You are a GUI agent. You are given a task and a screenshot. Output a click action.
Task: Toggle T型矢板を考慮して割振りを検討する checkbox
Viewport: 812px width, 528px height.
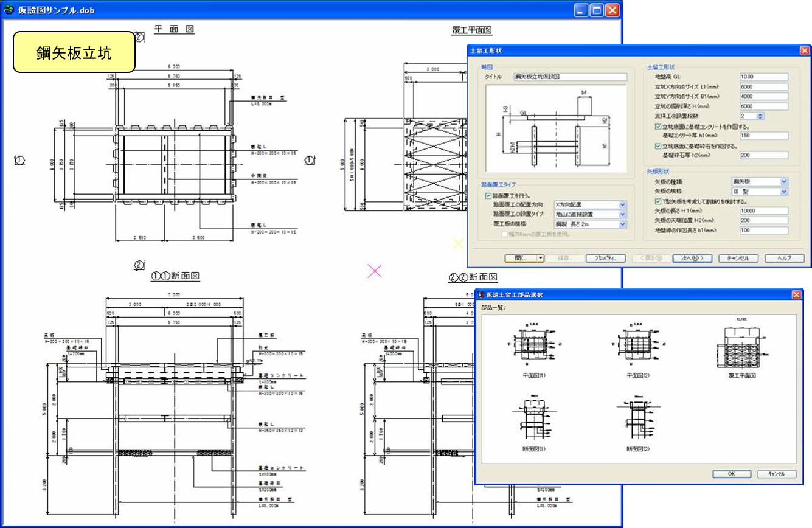[x=658, y=201]
